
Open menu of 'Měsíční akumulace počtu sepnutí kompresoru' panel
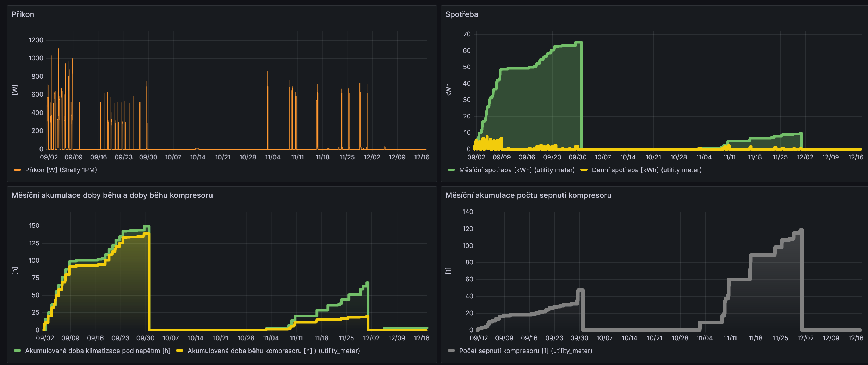(x=528, y=195)
